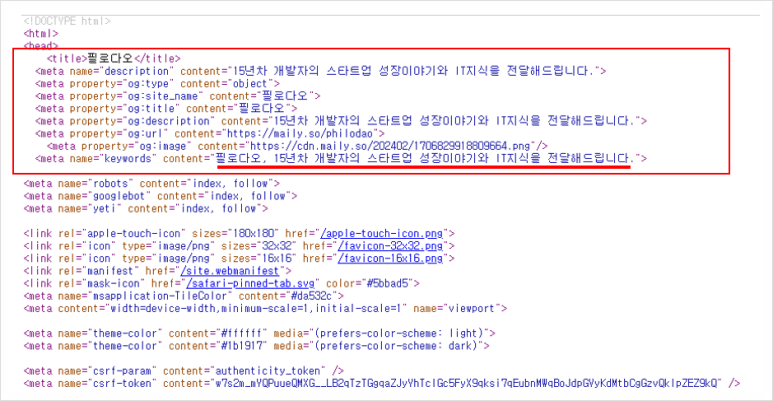Screen dimensions: 773x401
Task: Click the csrf-param authenticity_token line
Action: point(183,371)
